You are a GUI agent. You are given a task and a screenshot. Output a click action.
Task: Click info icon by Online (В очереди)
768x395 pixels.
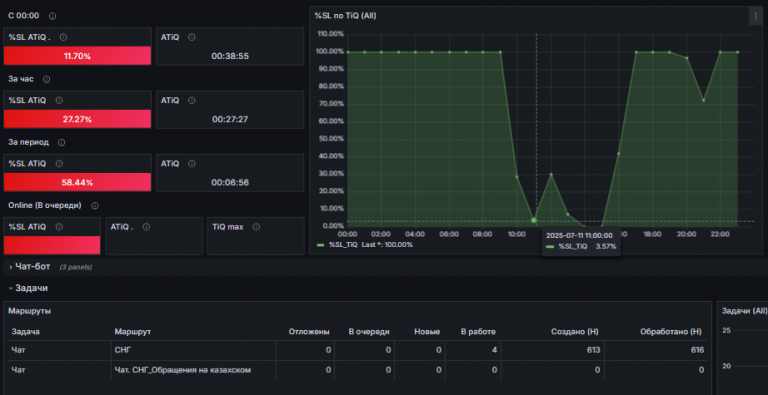click(95, 205)
